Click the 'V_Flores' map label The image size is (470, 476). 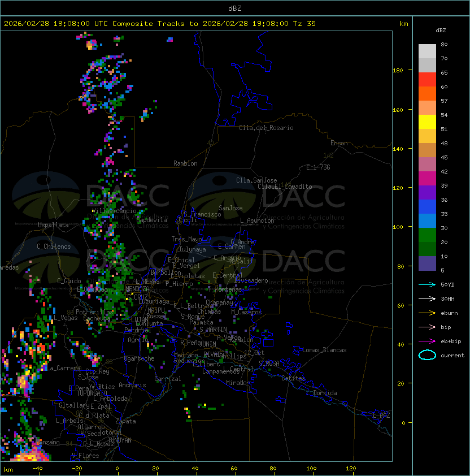85,456
